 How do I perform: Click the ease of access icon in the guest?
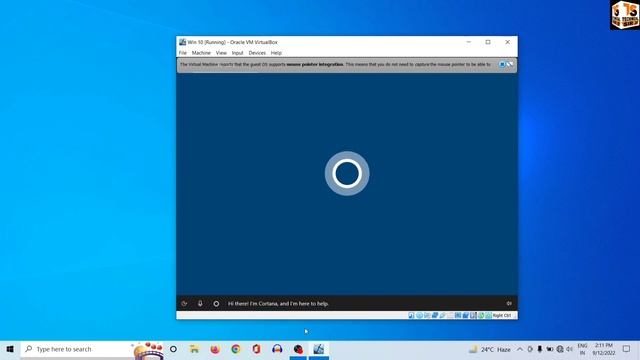pyautogui.click(x=184, y=304)
